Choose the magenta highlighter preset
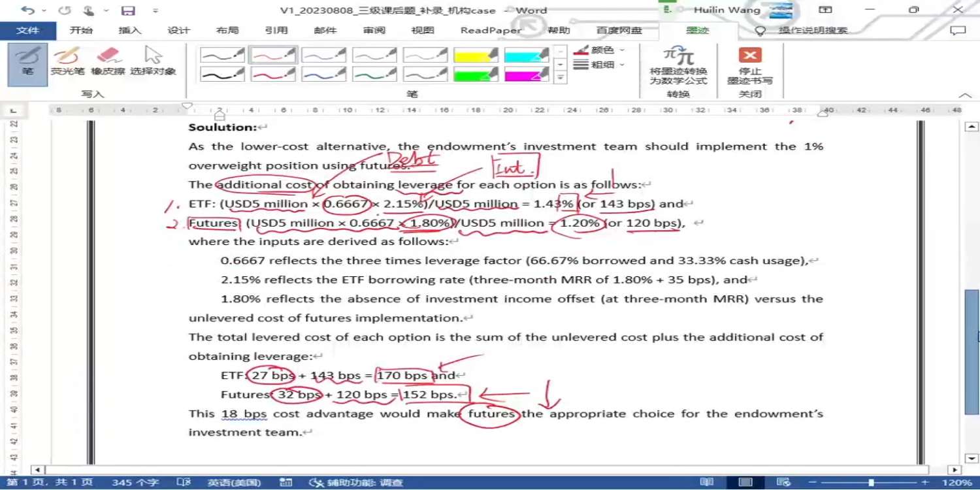 pos(527,74)
